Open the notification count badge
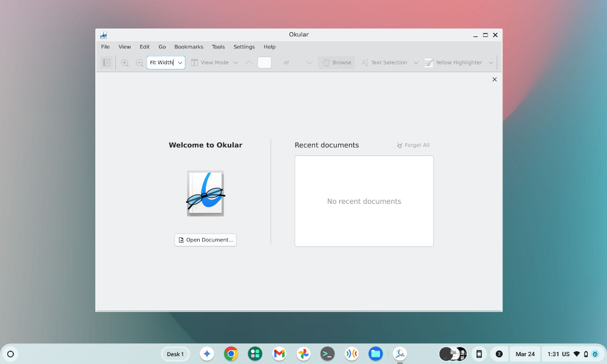607x364 pixels. click(499, 354)
